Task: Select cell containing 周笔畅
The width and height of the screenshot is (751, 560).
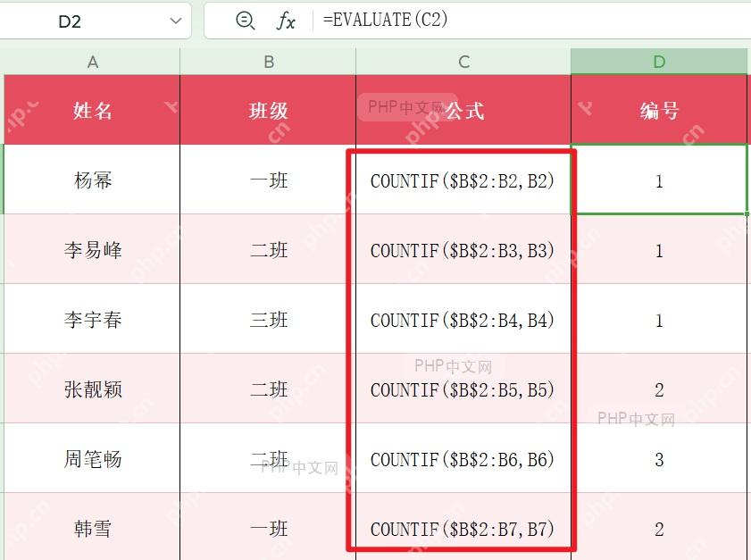Action: tap(93, 458)
